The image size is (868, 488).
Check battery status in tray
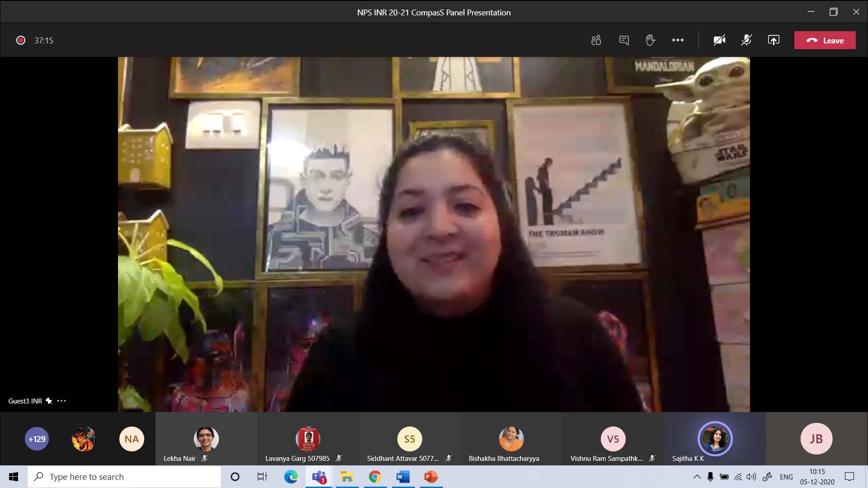click(724, 477)
